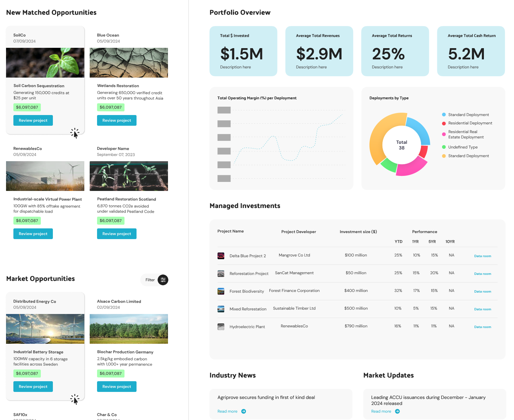Click Leading ACCU issuances headline
The image size is (514, 420).
click(x=428, y=400)
